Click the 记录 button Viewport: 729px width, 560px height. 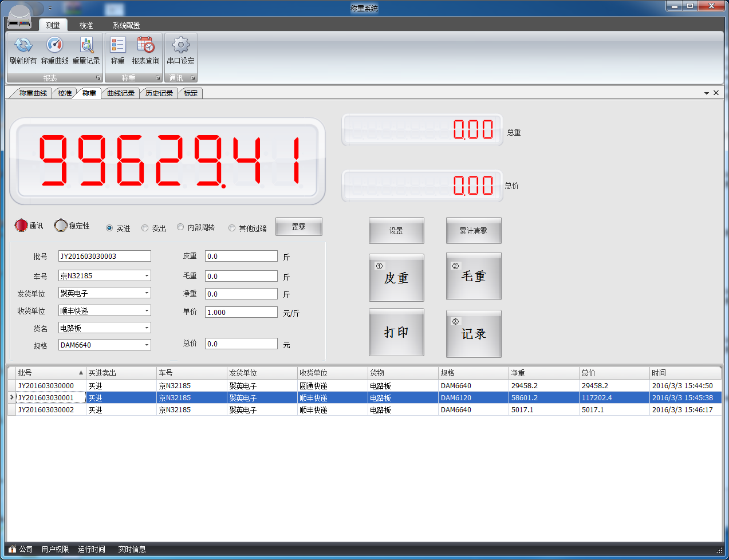[474, 334]
